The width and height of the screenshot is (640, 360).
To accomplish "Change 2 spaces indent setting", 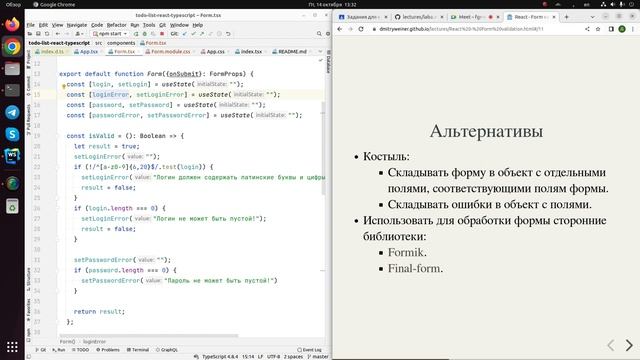I will (x=293, y=357).
